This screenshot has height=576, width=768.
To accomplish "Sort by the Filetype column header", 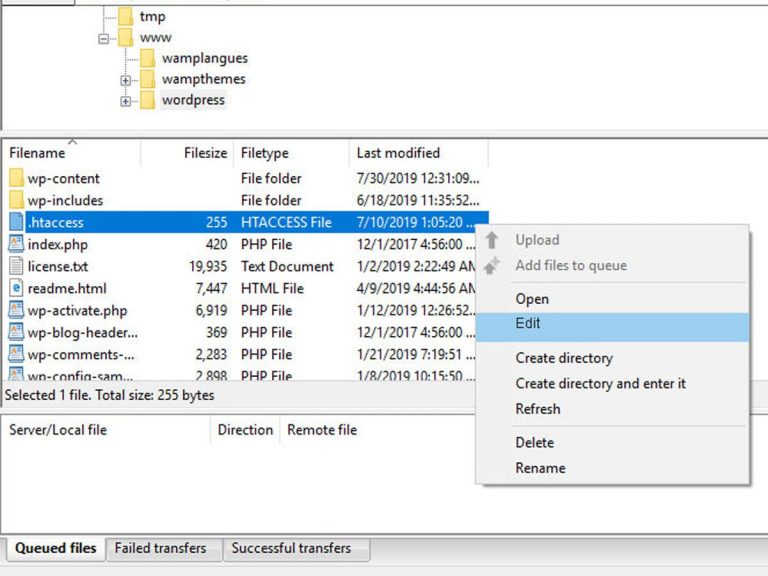I will (292, 153).
